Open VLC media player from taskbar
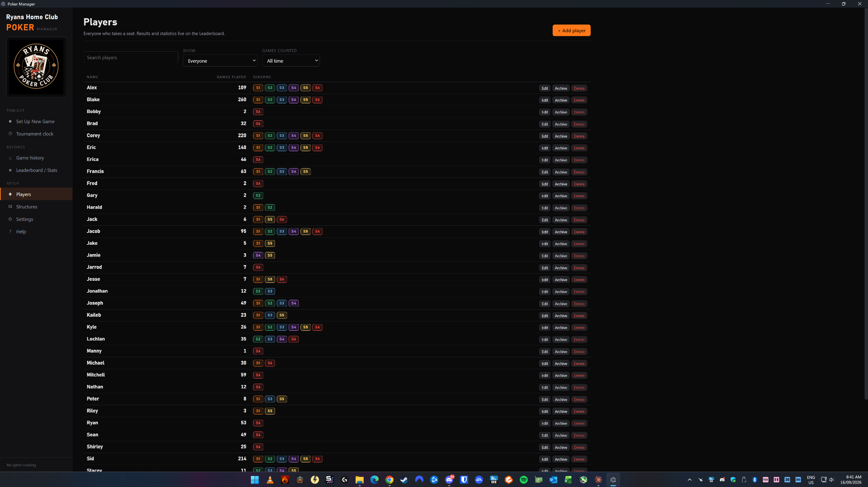This screenshot has height=487, width=868. pyautogui.click(x=270, y=480)
